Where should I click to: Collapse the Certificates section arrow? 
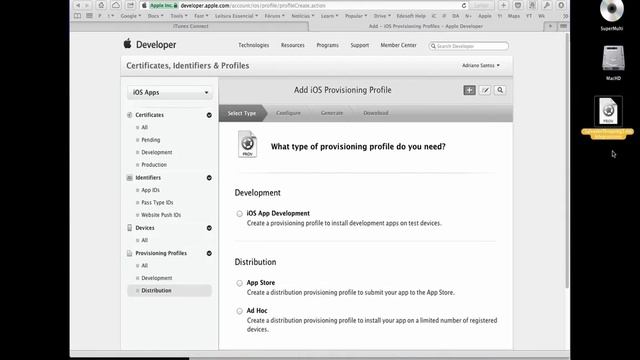click(x=209, y=116)
